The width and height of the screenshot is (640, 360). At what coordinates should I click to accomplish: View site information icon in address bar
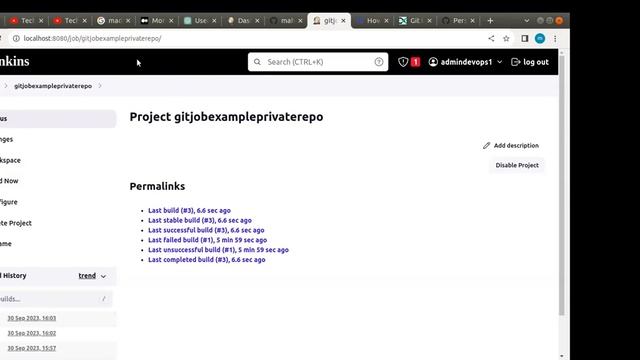click(x=16, y=38)
